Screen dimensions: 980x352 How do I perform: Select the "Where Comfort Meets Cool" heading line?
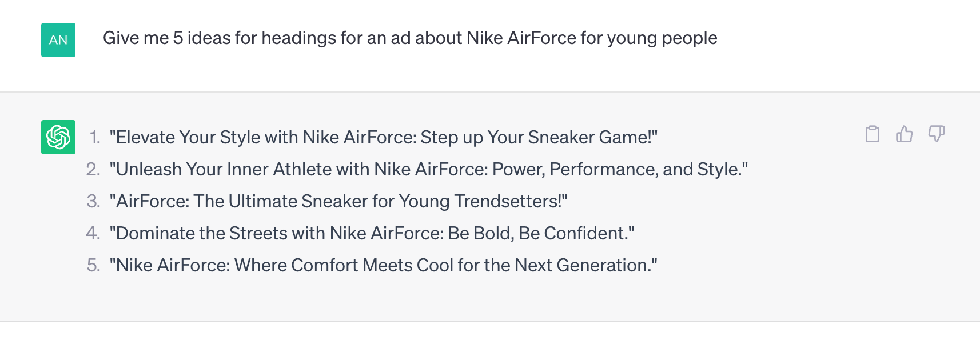tap(384, 265)
